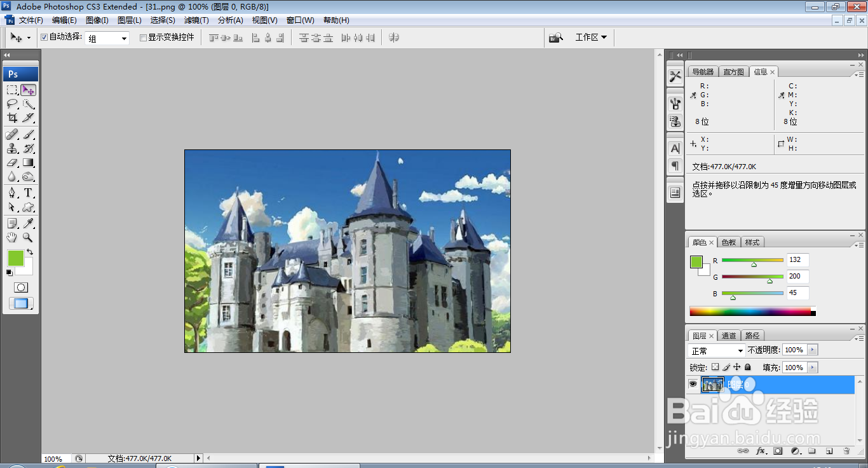The width and height of the screenshot is (868, 468).
Task: Toggle Quick Mask mode
Action: 21,287
